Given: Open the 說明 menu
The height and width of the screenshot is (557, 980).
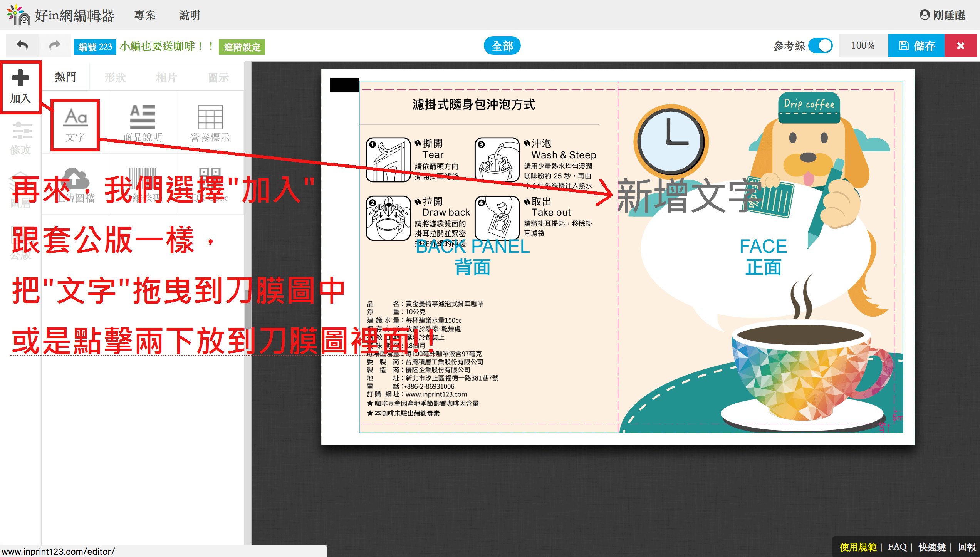Looking at the screenshot, I should [189, 15].
